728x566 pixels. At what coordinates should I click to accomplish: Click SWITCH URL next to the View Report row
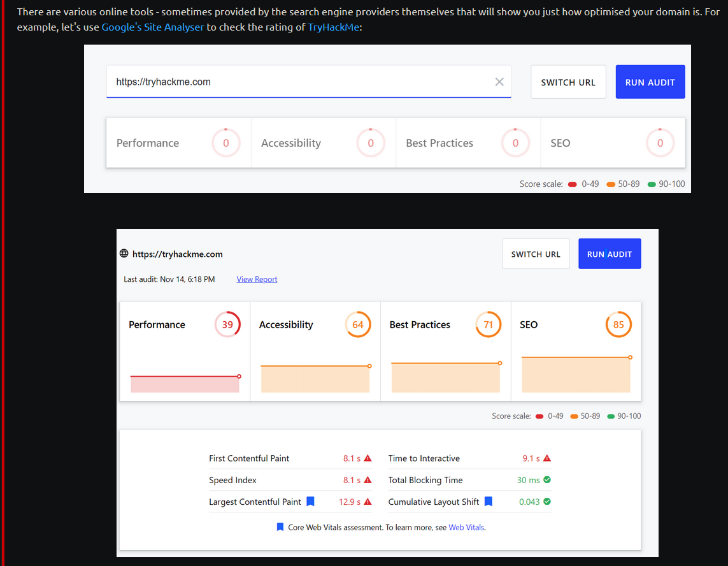[536, 254]
